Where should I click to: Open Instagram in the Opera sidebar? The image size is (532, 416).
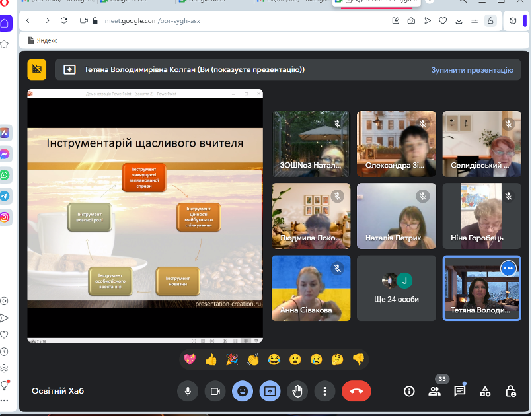click(5, 217)
